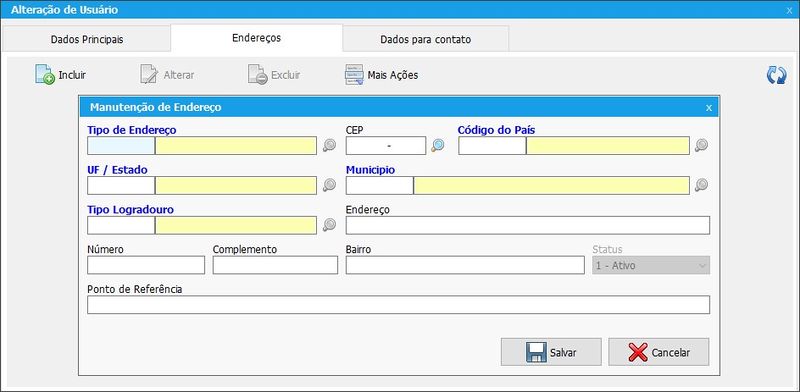Click the yellow UF / Estado description field
The height and width of the screenshot is (392, 800).
(x=236, y=185)
